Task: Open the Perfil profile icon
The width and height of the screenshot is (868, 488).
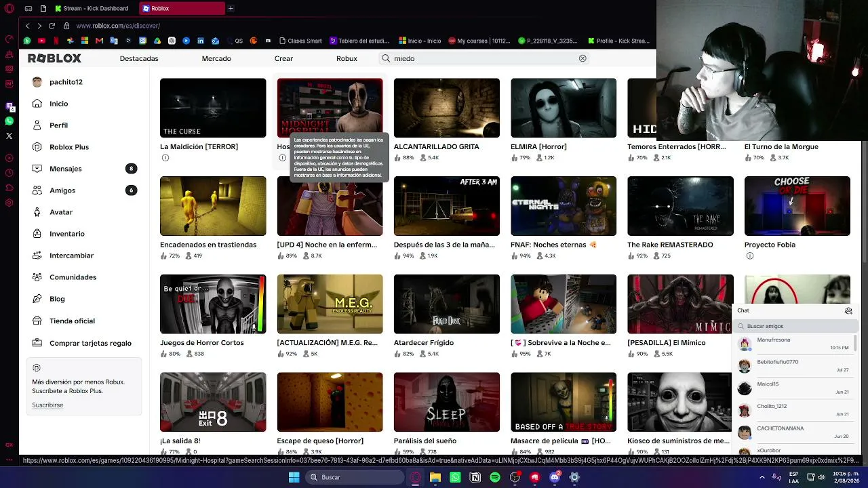Action: pos(37,125)
